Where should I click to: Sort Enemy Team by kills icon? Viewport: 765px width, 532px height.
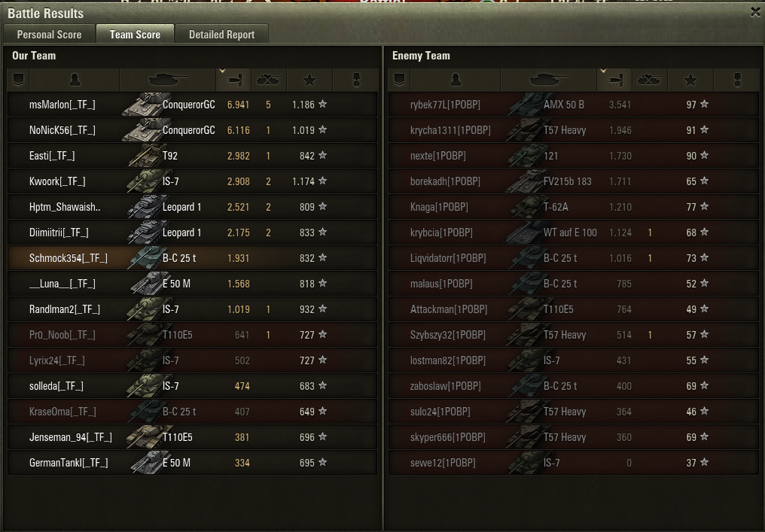pyautogui.click(x=650, y=80)
